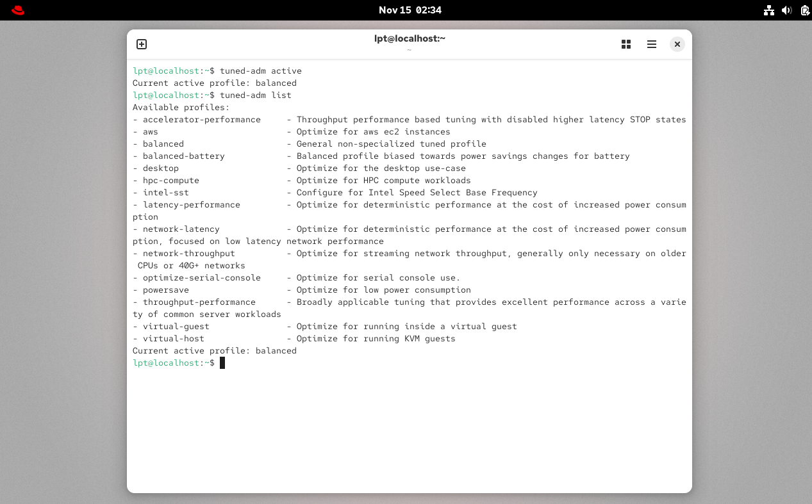Open a new terminal tab with plus icon
812x504 pixels.
tap(141, 44)
